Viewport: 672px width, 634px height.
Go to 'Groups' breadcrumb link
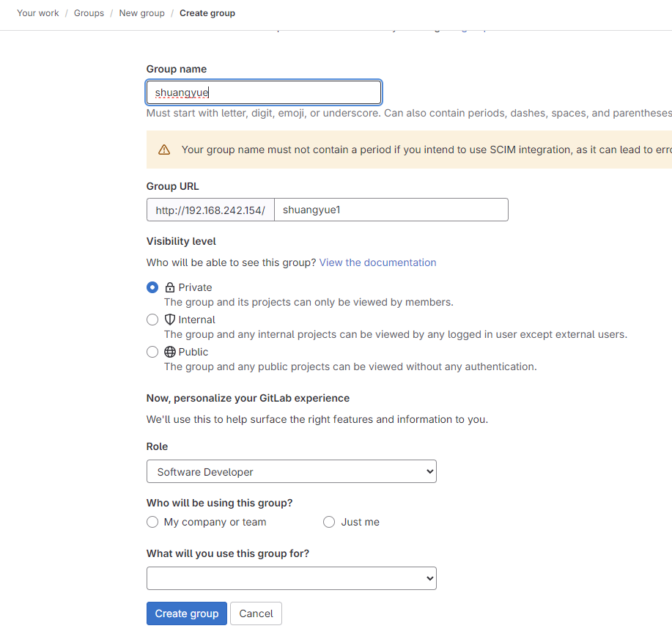coord(89,13)
